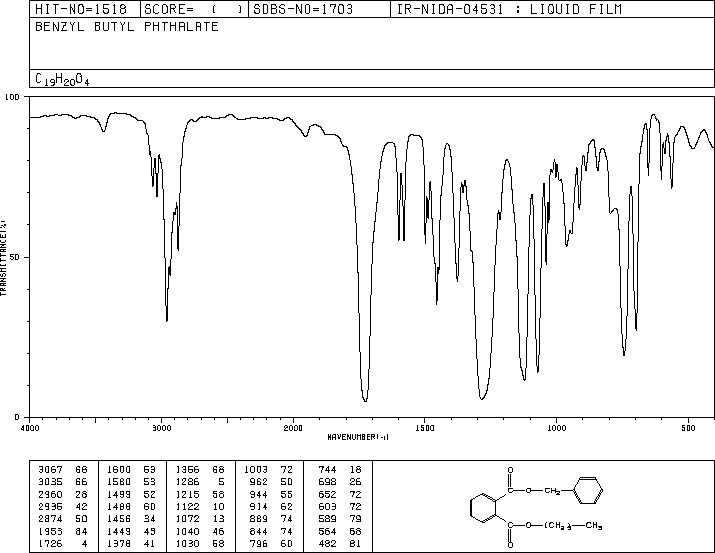Click the 2960 peak table entry

(x=63, y=494)
